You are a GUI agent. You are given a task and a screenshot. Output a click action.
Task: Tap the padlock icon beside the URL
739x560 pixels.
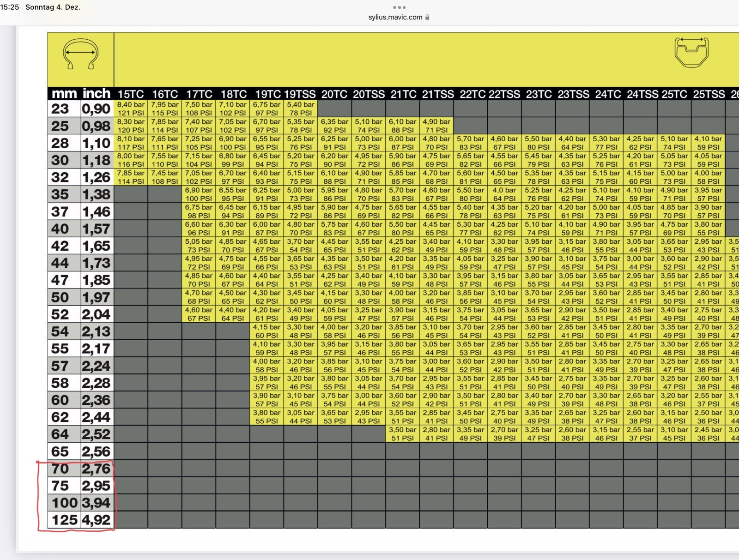(x=427, y=17)
